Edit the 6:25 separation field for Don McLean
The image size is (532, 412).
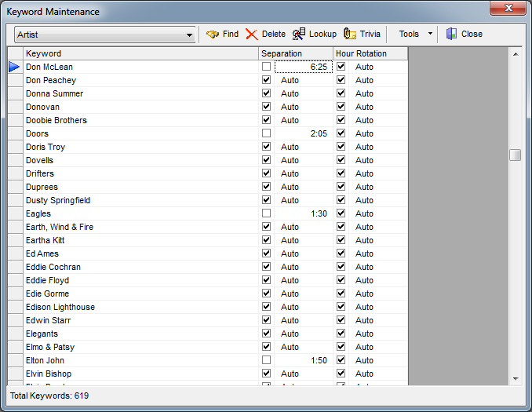pyautogui.click(x=303, y=67)
